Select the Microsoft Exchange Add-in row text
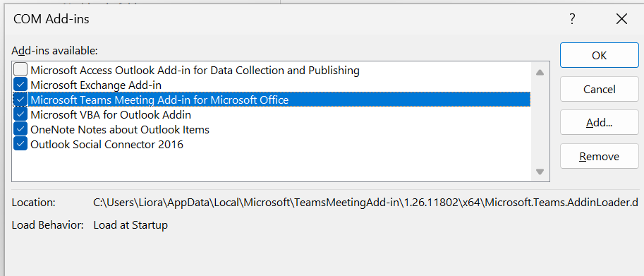644x276 pixels. 96,85
